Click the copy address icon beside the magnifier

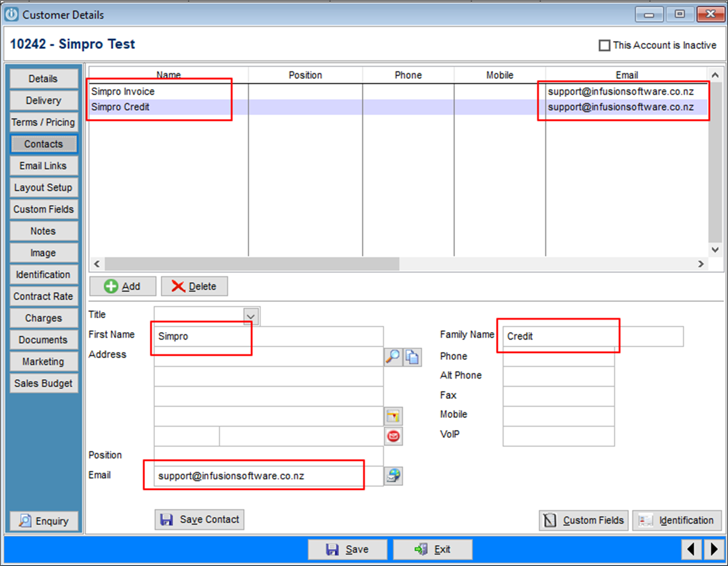coord(412,356)
